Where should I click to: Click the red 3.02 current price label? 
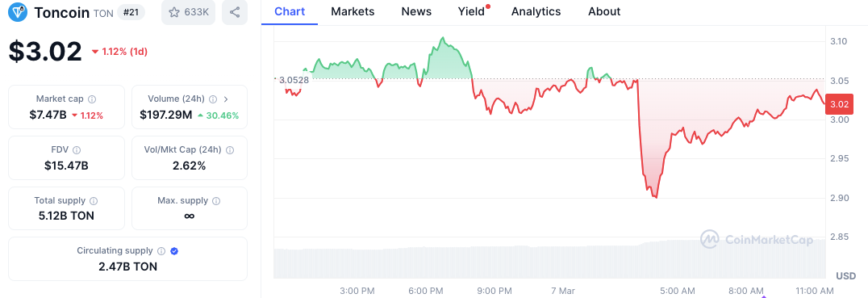click(x=839, y=104)
